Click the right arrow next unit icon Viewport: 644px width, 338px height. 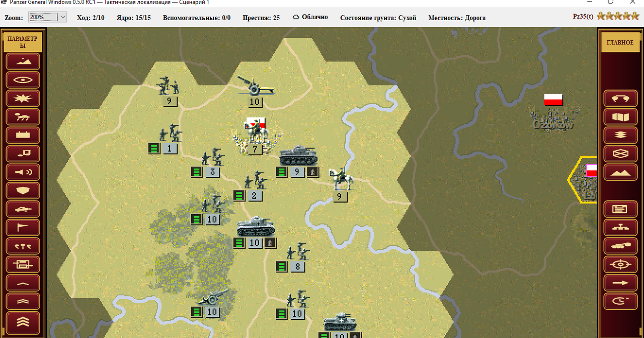point(620,283)
